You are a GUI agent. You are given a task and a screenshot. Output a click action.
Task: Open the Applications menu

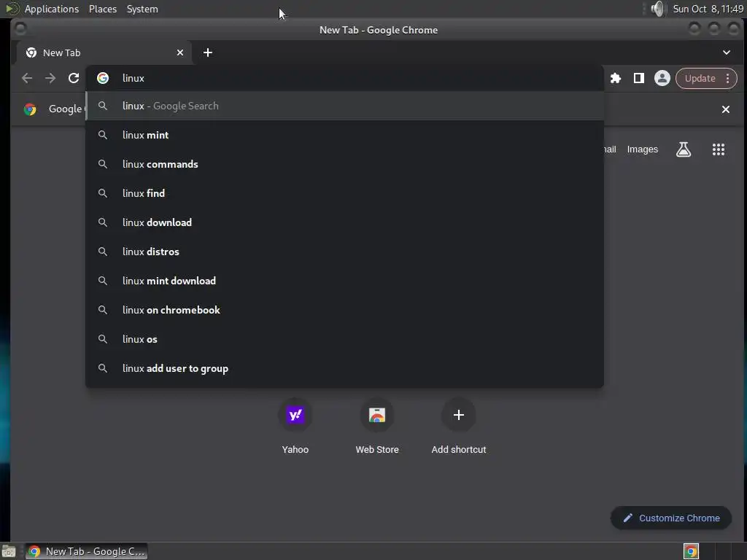coord(52,9)
